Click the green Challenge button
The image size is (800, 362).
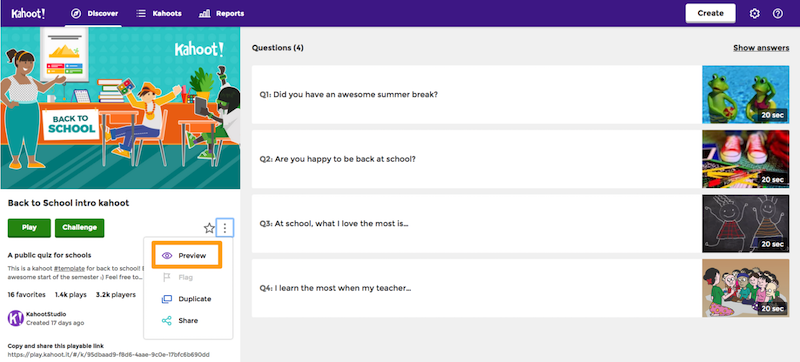80,228
